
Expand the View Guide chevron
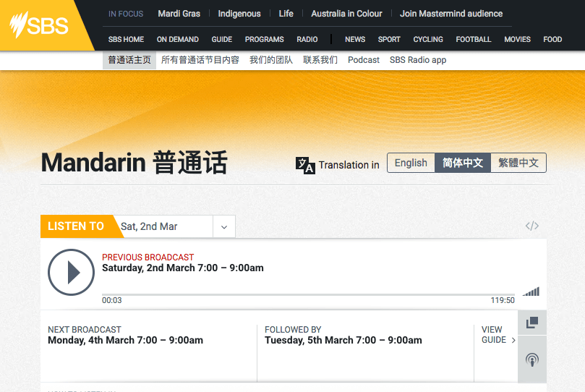click(x=513, y=340)
